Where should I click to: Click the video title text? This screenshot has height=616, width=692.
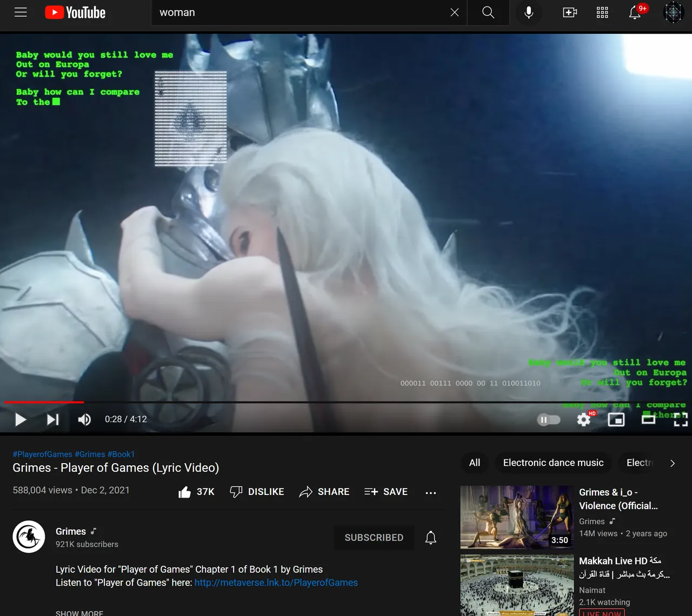click(x=116, y=468)
